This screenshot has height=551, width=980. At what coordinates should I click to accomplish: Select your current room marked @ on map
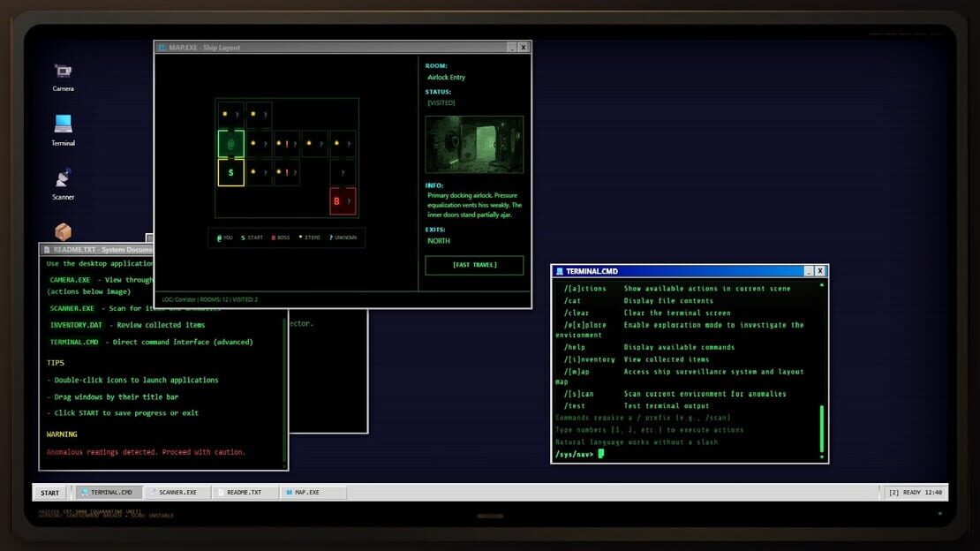click(x=230, y=144)
